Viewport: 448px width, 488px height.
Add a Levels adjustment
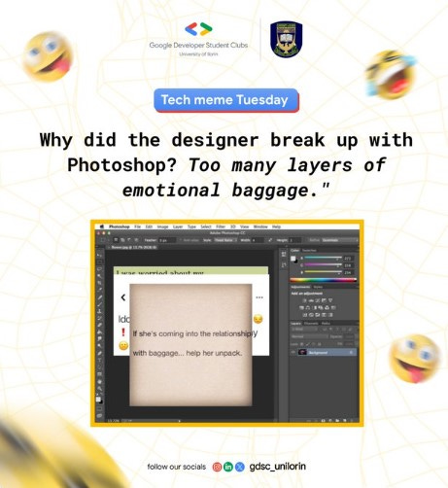(x=311, y=300)
